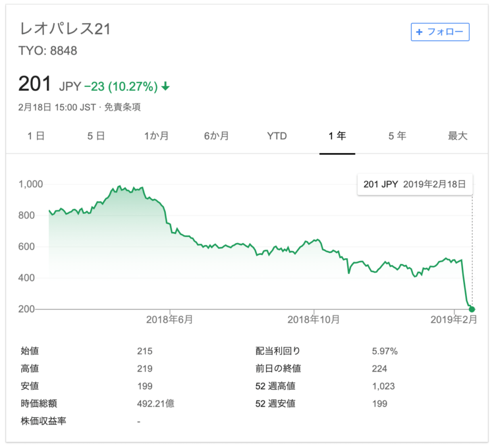494x448 pixels.
Task: Click the plus icon in follow button
Action: [419, 32]
